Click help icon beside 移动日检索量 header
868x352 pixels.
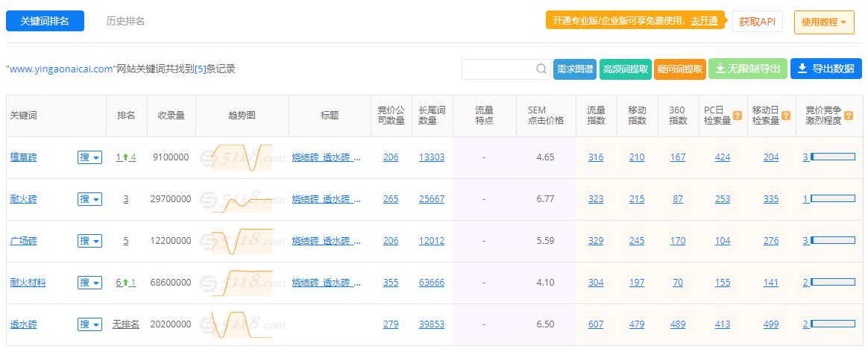(x=786, y=116)
